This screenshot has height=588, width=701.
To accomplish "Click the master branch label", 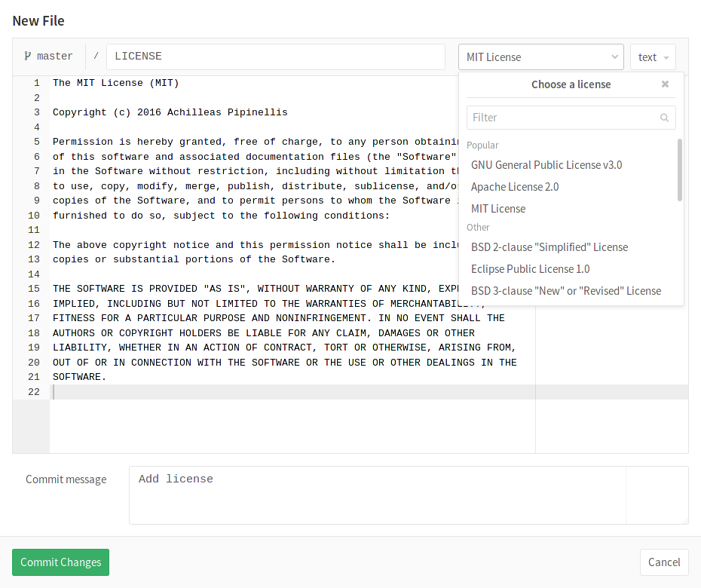I will click(56, 56).
